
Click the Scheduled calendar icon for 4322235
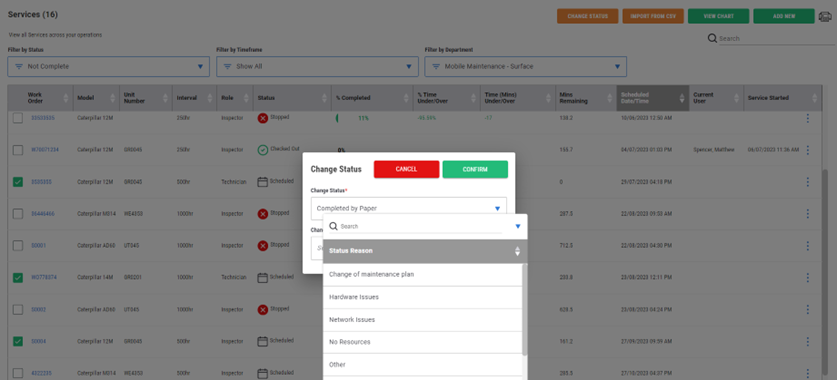(x=263, y=373)
